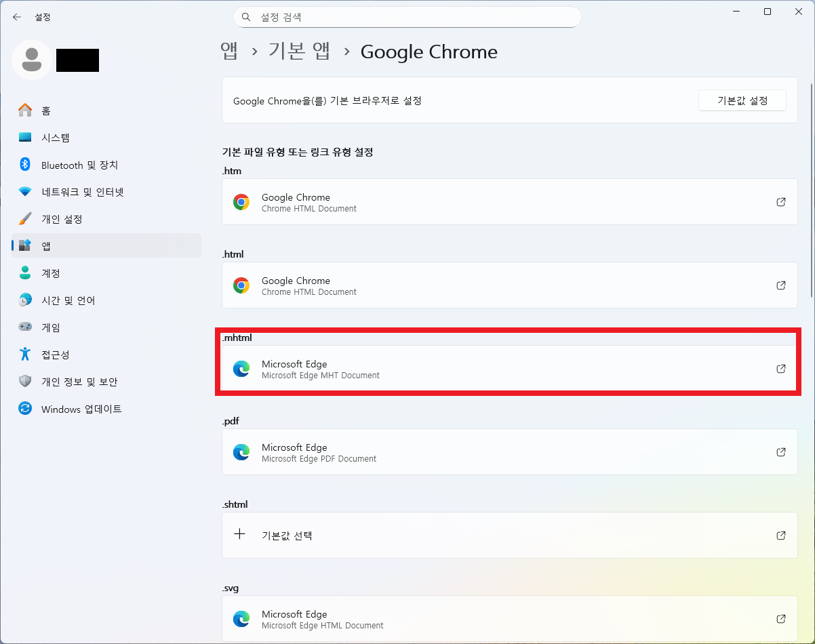Viewport: 815px width, 644px height.
Task: Click the time and language globe icon
Action: [x=25, y=300]
